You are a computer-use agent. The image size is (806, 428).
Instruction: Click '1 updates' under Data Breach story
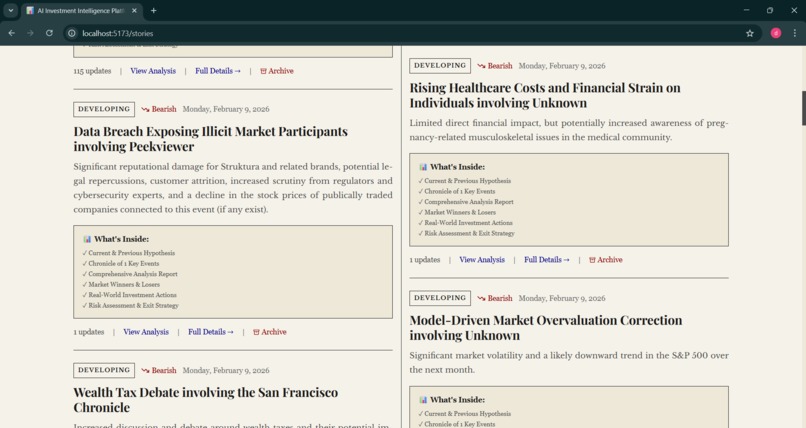pyautogui.click(x=88, y=332)
